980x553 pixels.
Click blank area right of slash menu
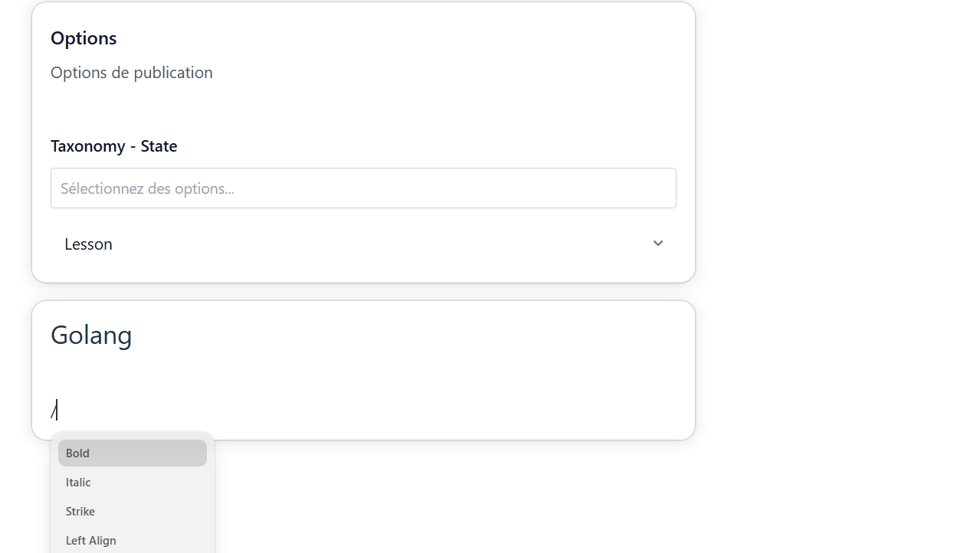pyautogui.click(x=460, y=498)
